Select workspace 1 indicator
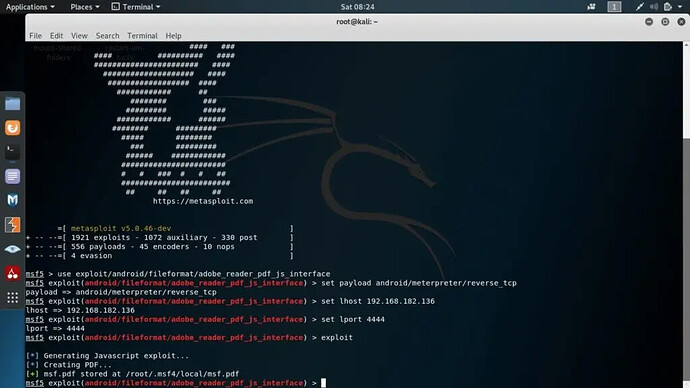Image resolution: width=690 pixels, height=388 pixels. 614,7
